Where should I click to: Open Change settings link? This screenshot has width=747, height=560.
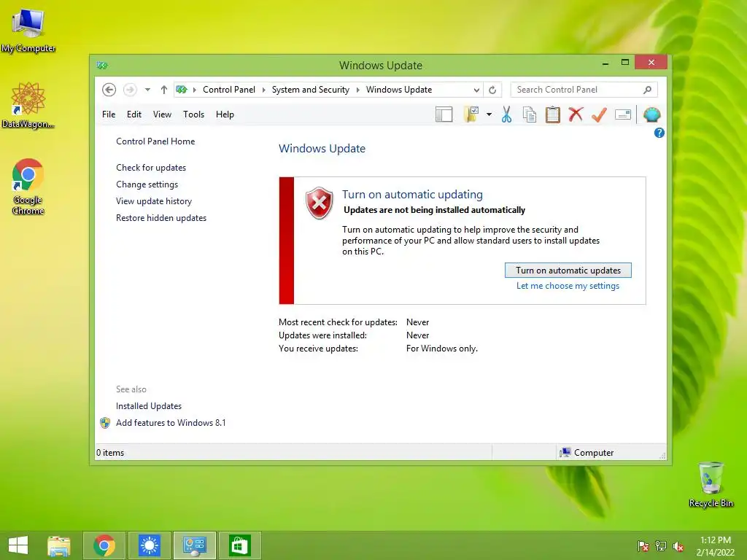[x=147, y=184]
